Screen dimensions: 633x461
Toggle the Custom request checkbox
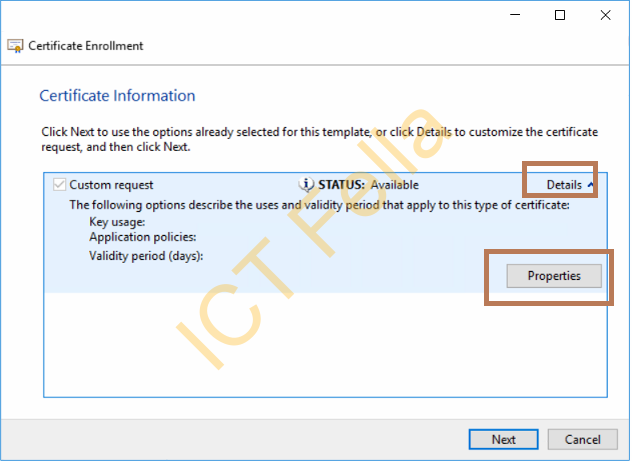click(59, 185)
